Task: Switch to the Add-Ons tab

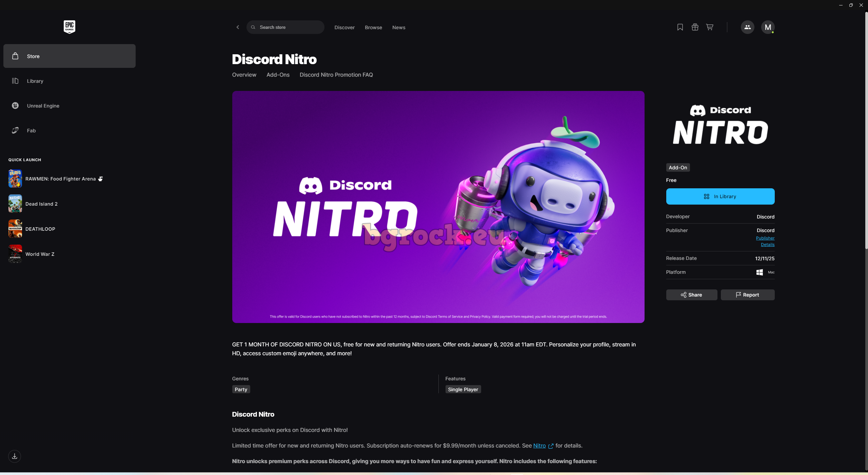Action: click(x=278, y=75)
